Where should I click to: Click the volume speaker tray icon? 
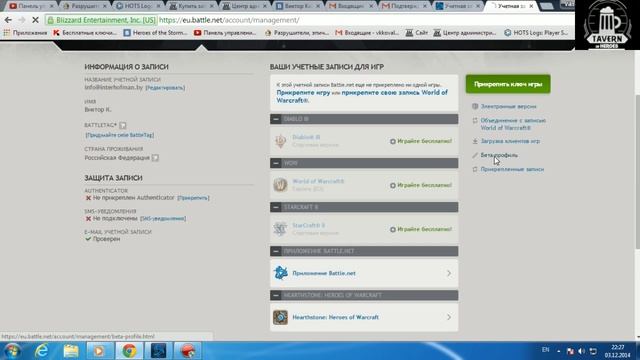click(x=582, y=351)
